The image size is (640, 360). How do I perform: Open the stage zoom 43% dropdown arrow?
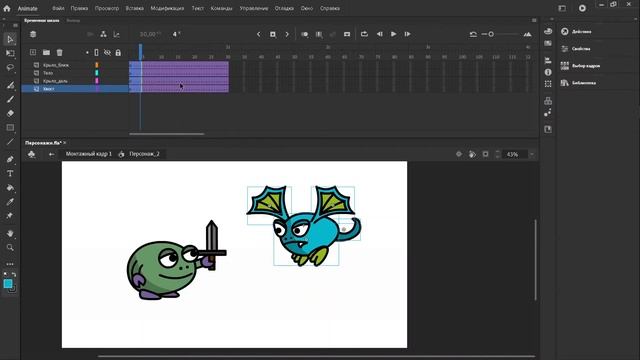(531, 154)
